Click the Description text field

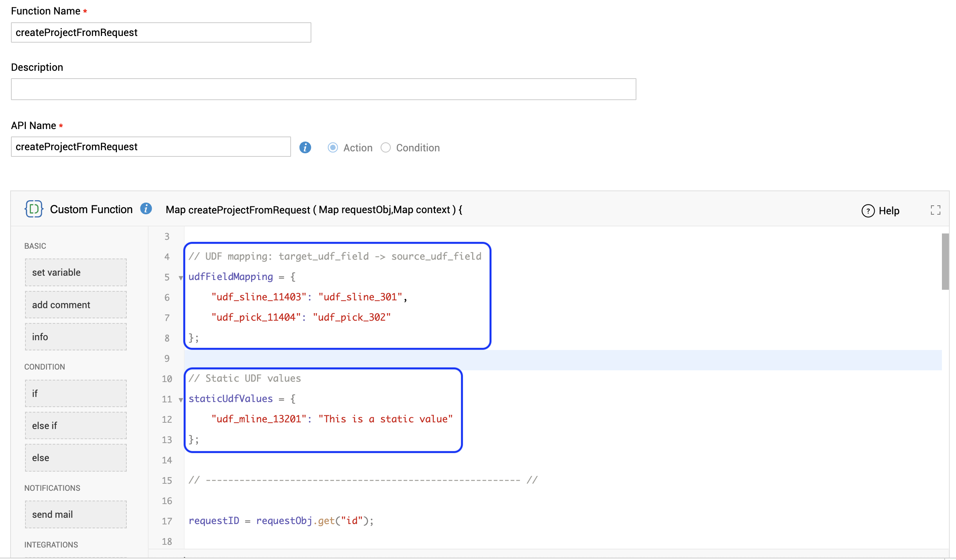pos(323,89)
